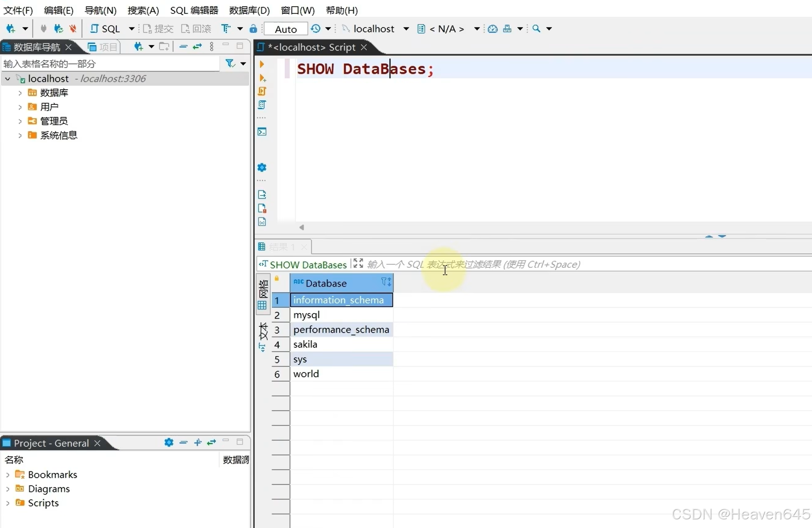Click the editor sidebar bottom chart file icon
The height and width of the screenshot is (528, 812).
coord(262,222)
